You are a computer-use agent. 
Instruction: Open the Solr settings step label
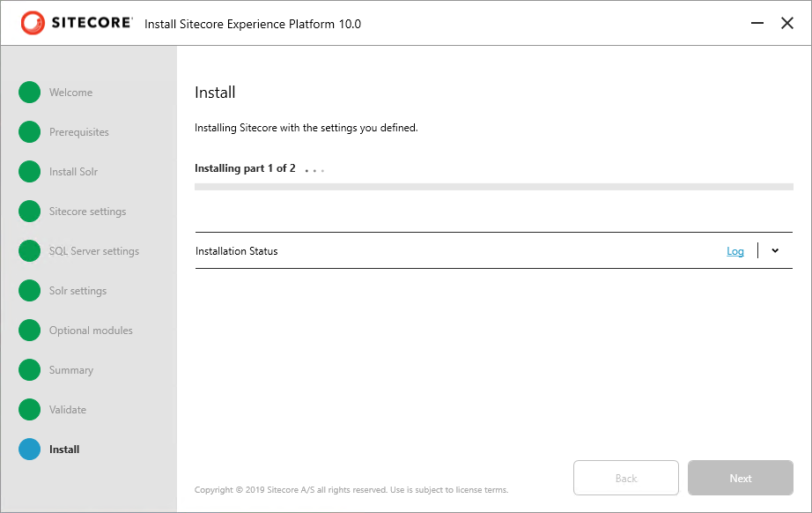click(78, 291)
